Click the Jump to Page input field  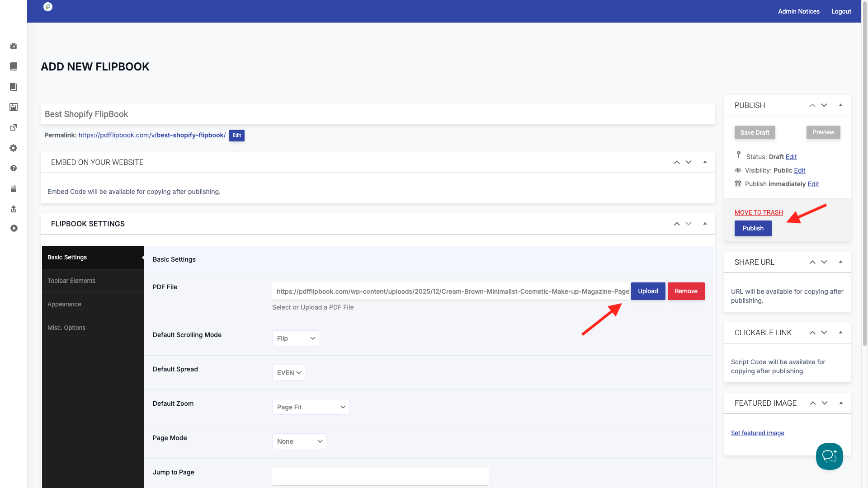[x=380, y=476]
